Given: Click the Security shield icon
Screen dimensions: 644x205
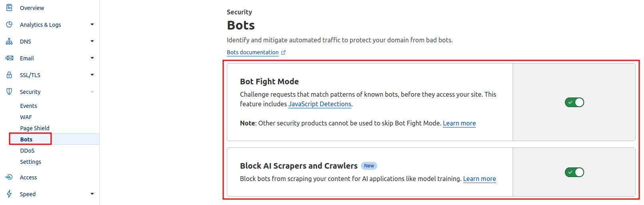Looking at the screenshot, I should pyautogui.click(x=9, y=92).
